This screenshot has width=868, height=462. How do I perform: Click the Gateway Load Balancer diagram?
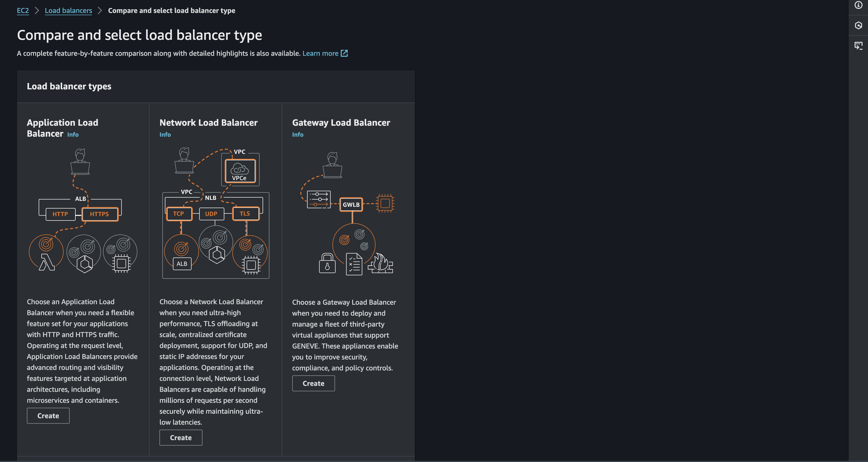pos(348,214)
